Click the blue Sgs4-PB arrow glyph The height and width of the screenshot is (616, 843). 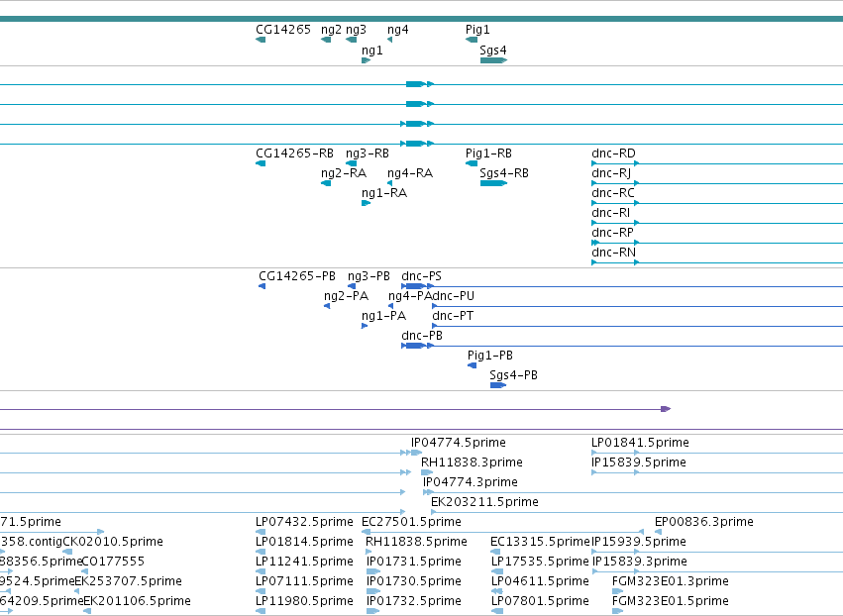[x=498, y=385]
